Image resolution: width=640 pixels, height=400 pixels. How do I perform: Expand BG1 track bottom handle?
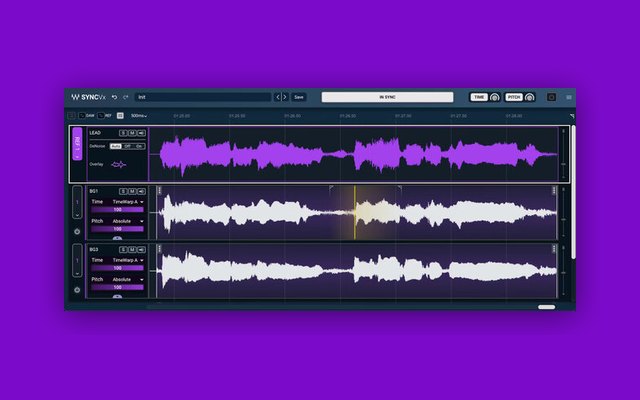coord(118,238)
